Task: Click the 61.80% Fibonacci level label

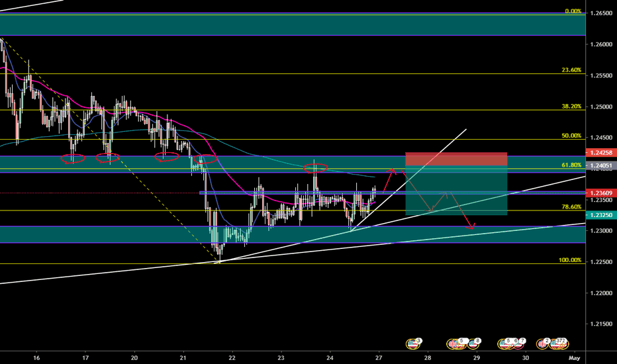Action: (571, 165)
